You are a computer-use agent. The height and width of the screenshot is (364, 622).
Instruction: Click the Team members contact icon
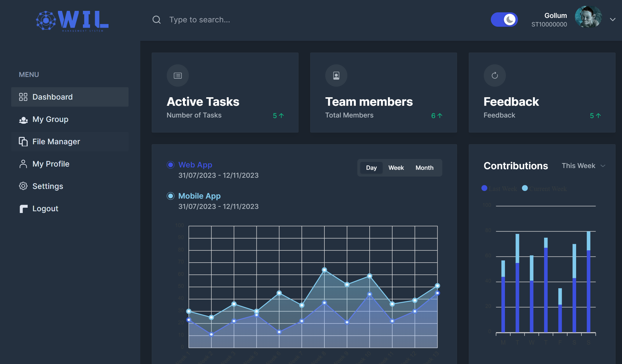336,76
